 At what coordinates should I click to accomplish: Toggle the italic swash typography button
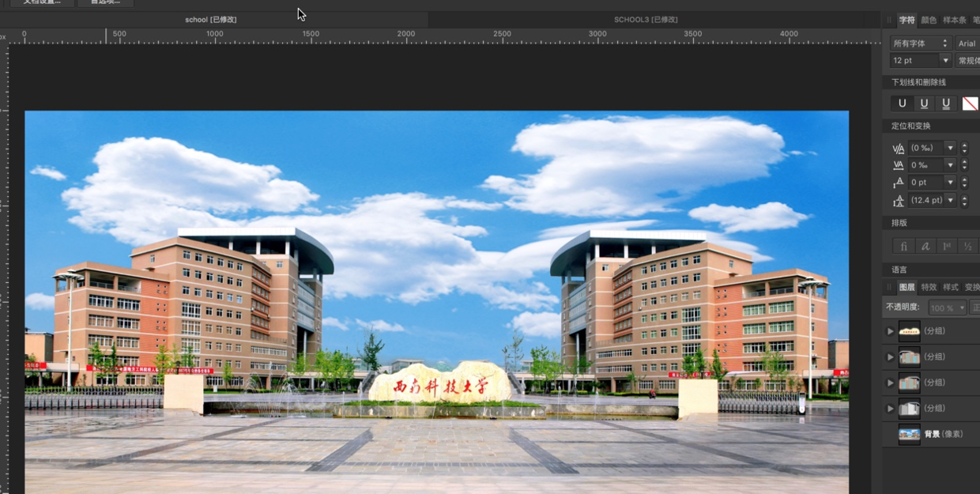(x=925, y=247)
